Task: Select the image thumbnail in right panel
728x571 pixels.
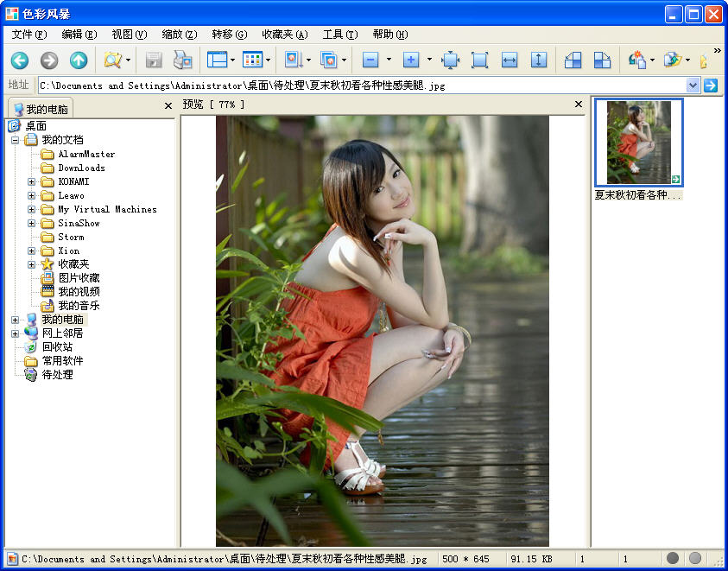Action: point(638,143)
